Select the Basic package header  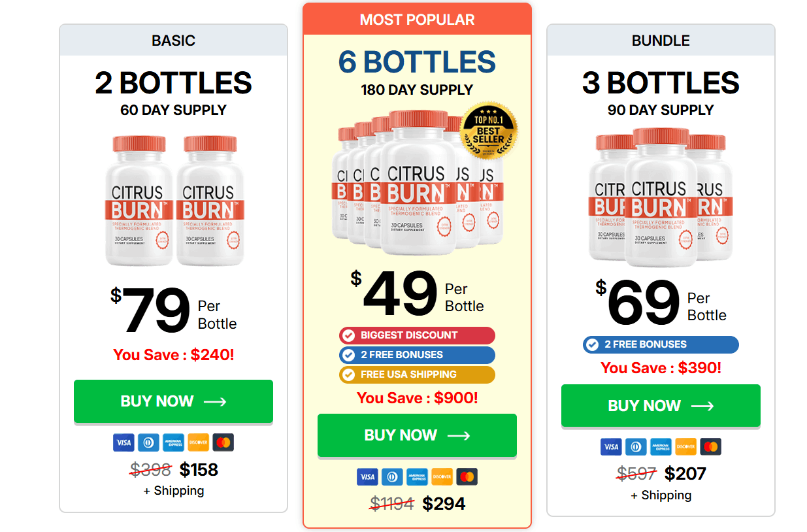coord(173,41)
